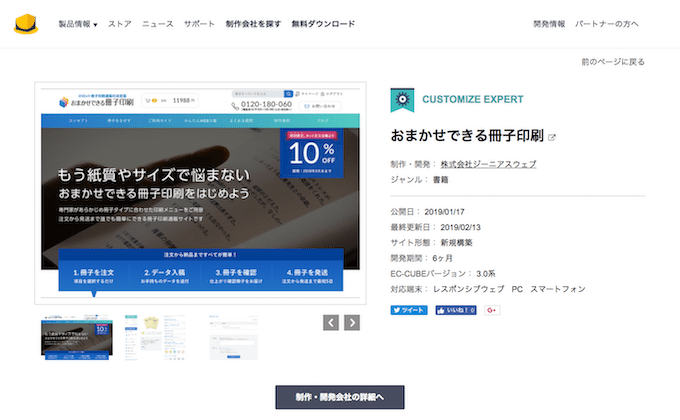Open the おまかせできる冊子印刷 title
680x420 pixels.
(x=467, y=136)
